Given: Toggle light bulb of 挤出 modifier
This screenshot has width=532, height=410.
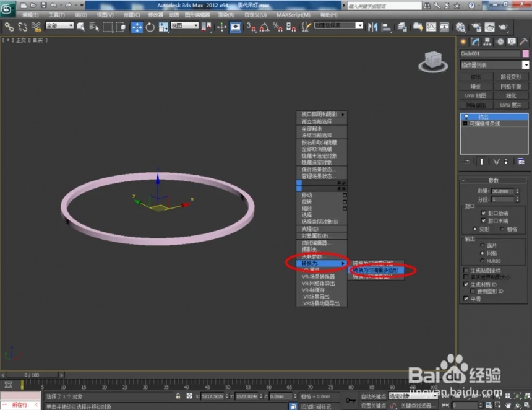Looking at the screenshot, I should 466,116.
